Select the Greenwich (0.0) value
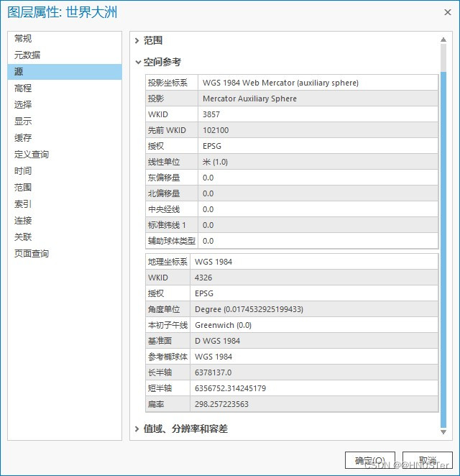Viewport: 460px width, 476px height. click(223, 325)
